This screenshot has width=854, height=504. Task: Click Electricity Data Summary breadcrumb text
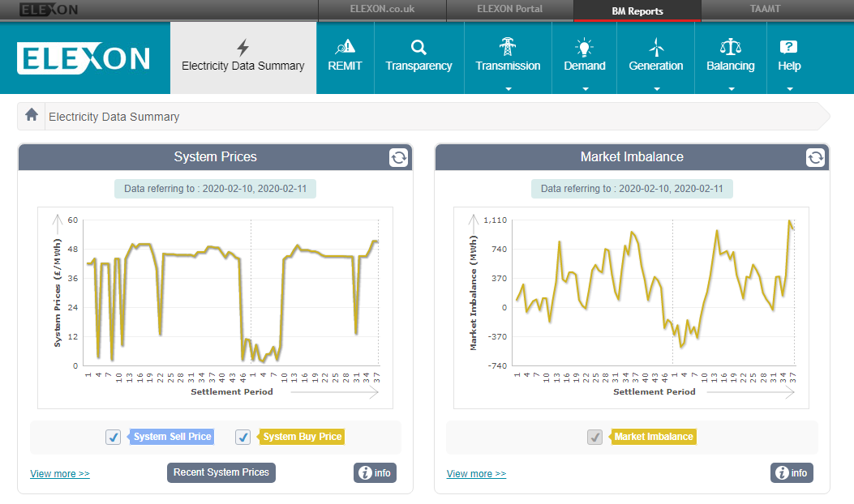pyautogui.click(x=114, y=117)
